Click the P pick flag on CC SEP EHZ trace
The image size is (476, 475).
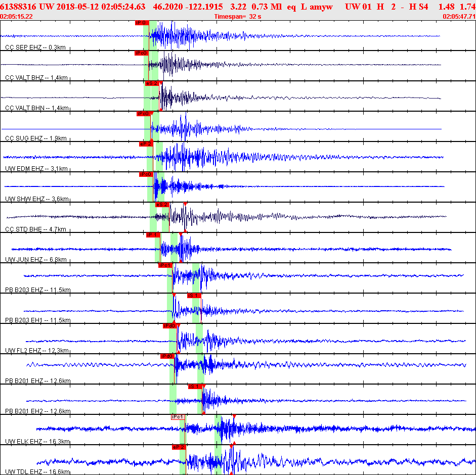point(141,23)
